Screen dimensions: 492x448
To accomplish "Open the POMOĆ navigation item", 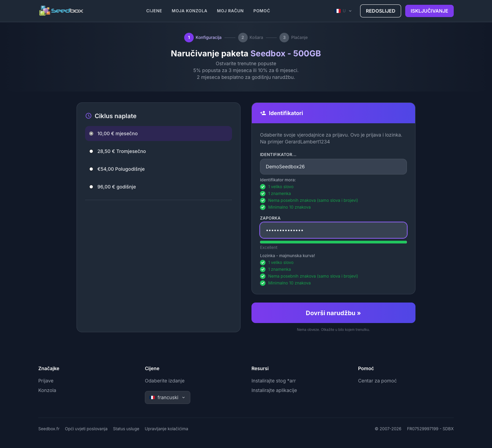I will pos(262,11).
